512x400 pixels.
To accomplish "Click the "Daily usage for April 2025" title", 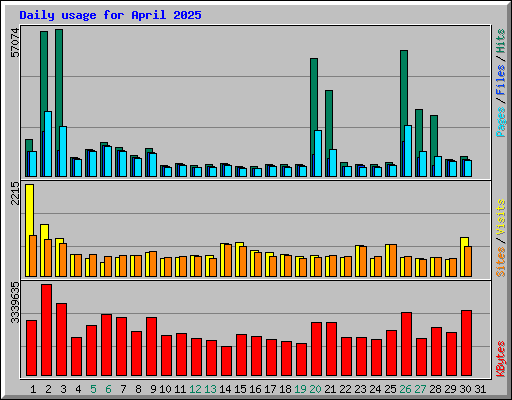I will [x=110, y=15].
